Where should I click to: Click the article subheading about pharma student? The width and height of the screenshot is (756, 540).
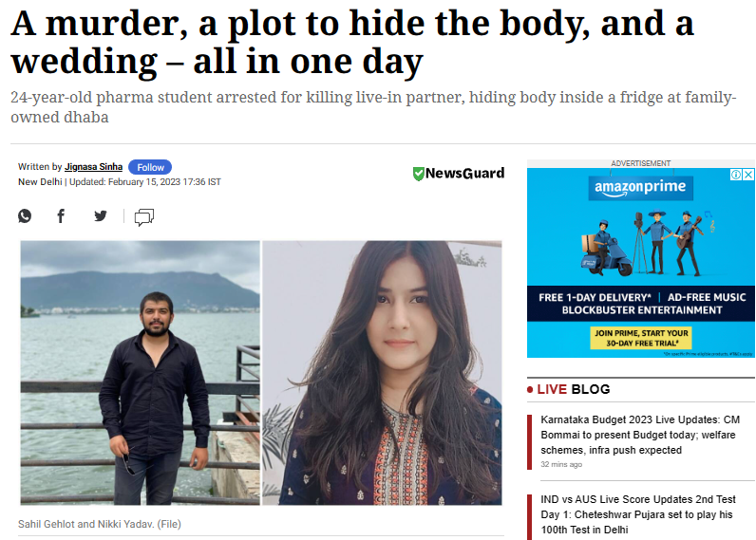click(373, 107)
